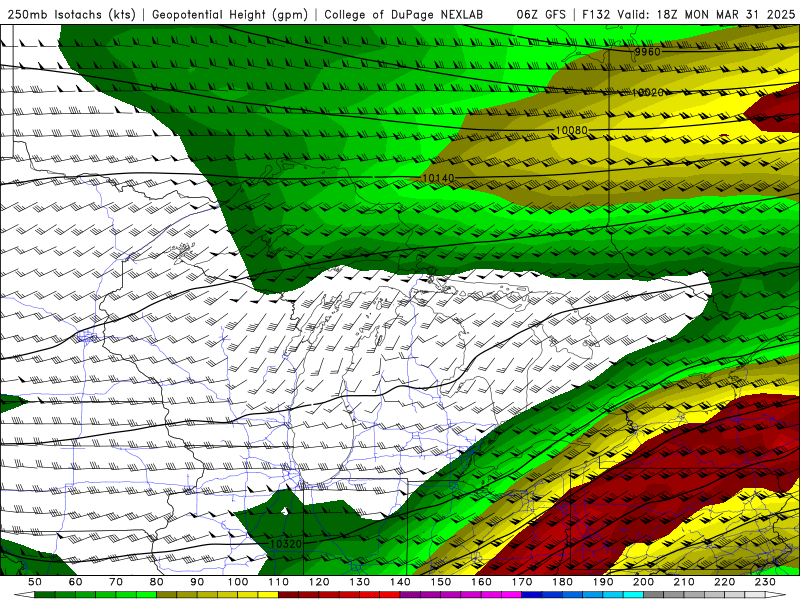Click the 'F132 Valid: 18Z MON MAR 31 2025' text

tap(688, 14)
